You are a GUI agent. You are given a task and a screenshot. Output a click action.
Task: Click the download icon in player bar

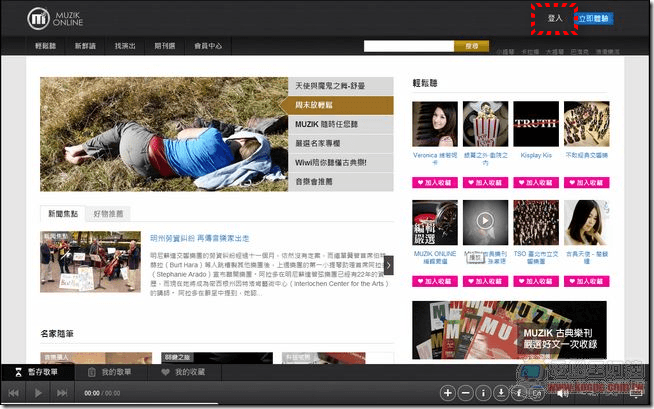(501, 393)
